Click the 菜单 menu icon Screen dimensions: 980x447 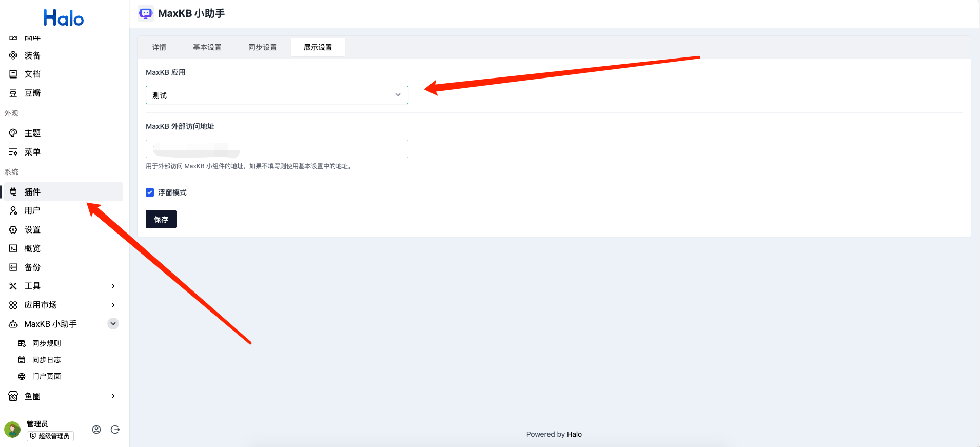13,152
